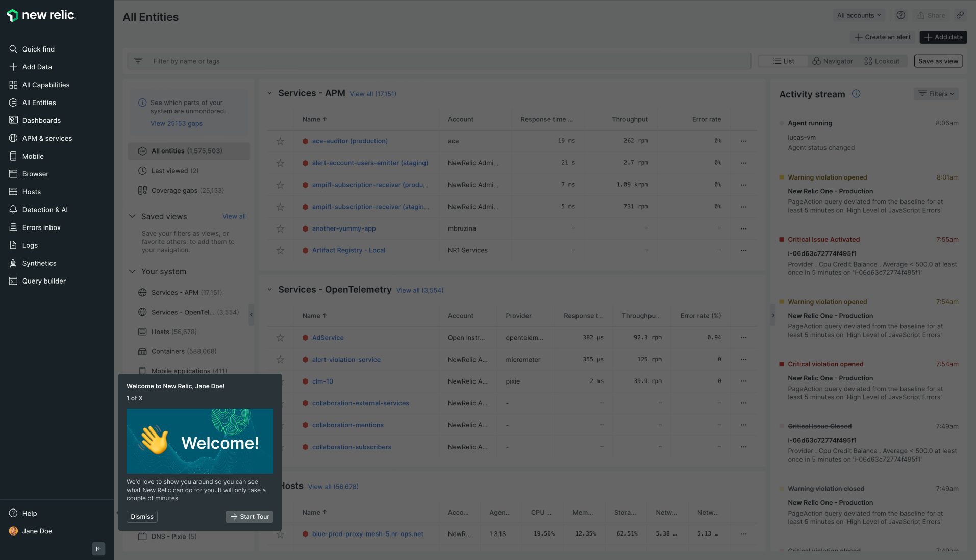
Task: Click the Filter by name or tags field
Action: coord(439,61)
